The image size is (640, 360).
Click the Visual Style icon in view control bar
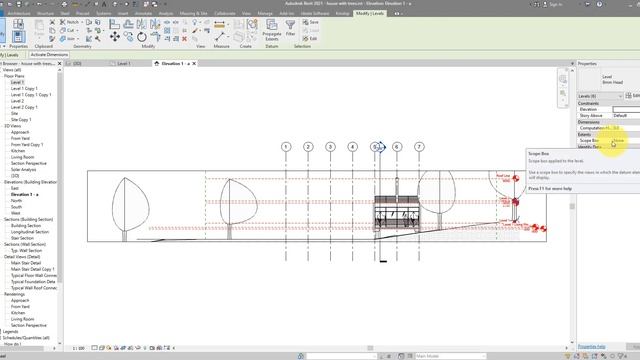(102, 348)
